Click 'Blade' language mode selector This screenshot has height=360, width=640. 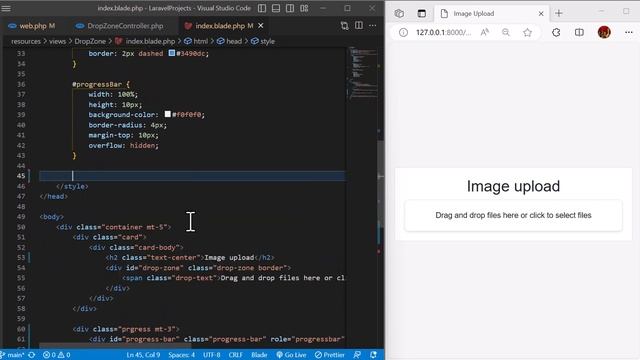coord(259,355)
